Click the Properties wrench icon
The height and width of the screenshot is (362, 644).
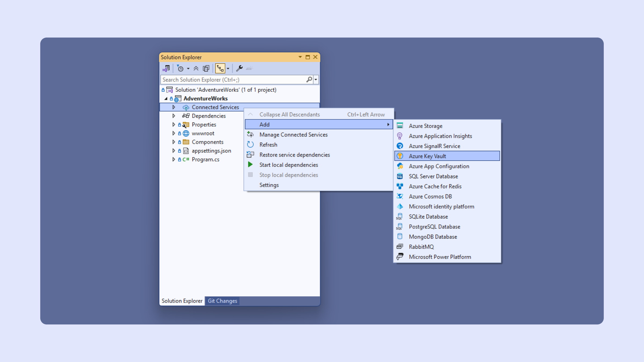pos(239,69)
